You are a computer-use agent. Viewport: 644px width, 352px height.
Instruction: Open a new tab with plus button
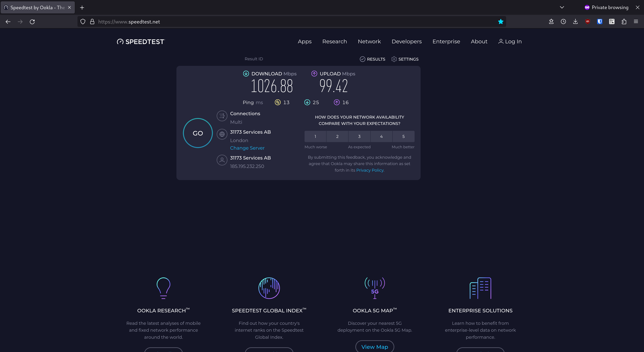pos(82,8)
